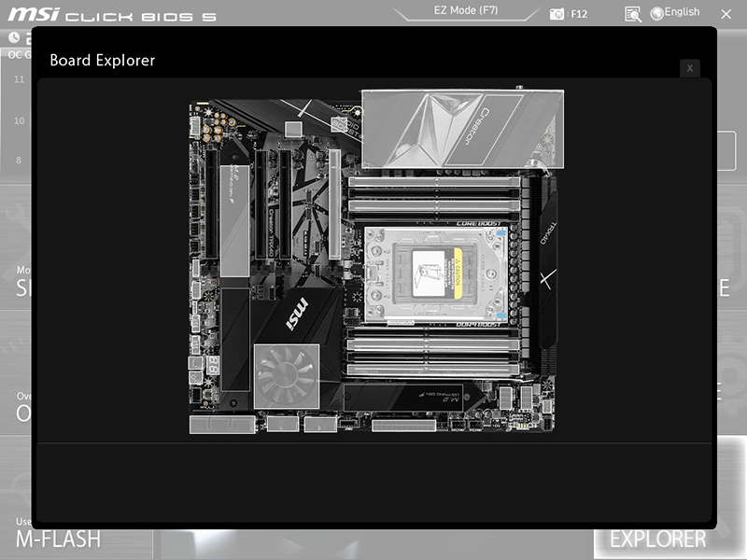Open the BIOS search magnifier icon

633,14
